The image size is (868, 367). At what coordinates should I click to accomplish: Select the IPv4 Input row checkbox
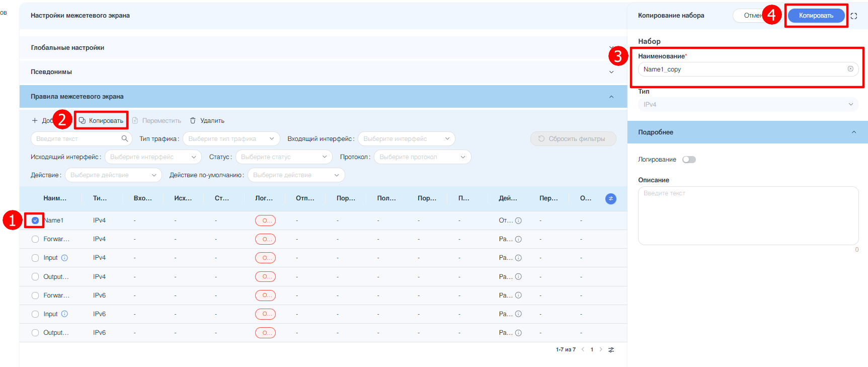tap(35, 258)
